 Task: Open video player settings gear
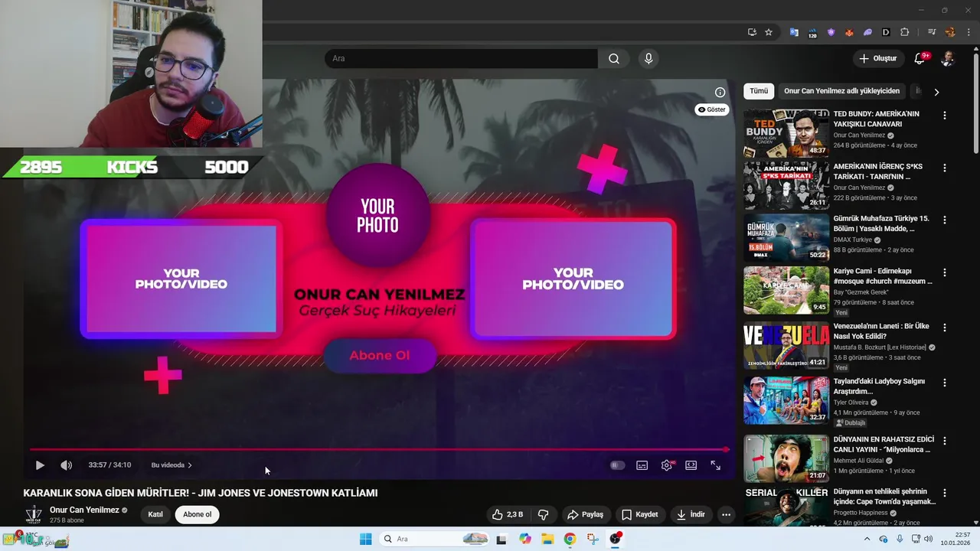click(667, 465)
